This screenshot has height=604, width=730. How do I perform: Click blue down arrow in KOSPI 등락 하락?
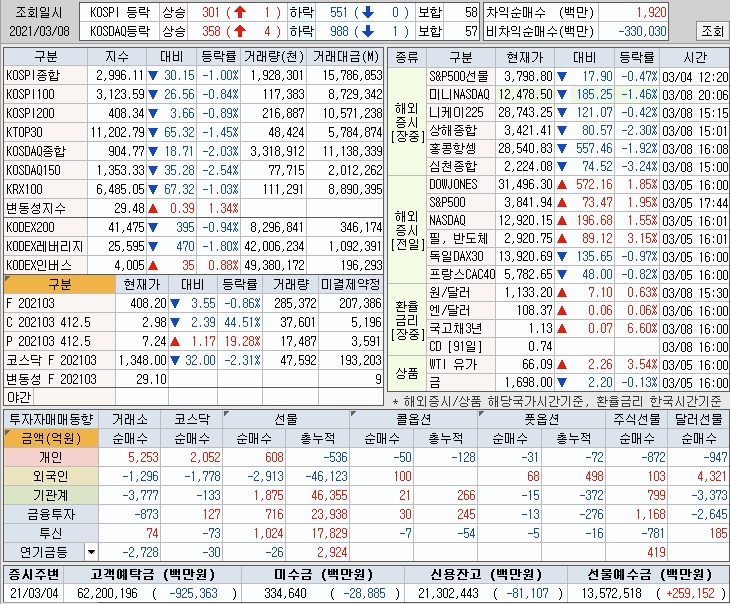click(x=368, y=12)
